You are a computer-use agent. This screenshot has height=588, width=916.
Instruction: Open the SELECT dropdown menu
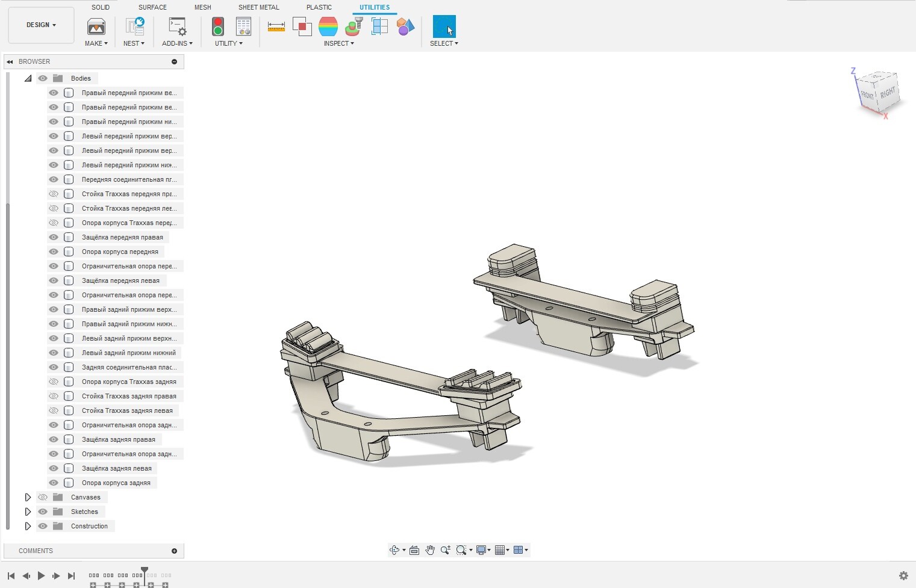[444, 43]
